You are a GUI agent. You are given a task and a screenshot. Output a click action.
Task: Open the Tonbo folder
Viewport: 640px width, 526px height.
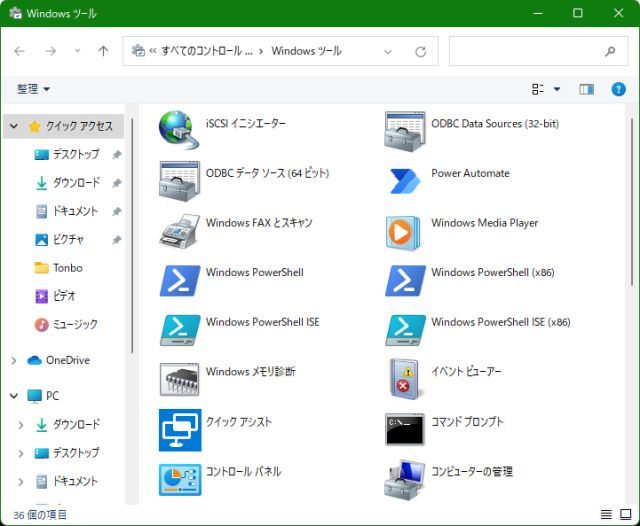point(58,268)
